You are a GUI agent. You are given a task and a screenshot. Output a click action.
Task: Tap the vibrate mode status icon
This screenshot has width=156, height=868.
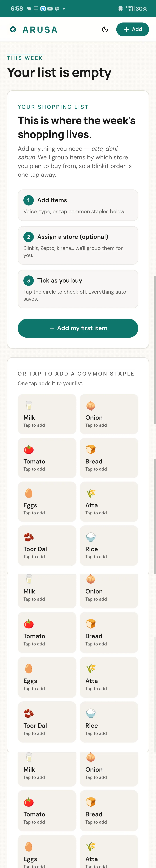[120, 9]
